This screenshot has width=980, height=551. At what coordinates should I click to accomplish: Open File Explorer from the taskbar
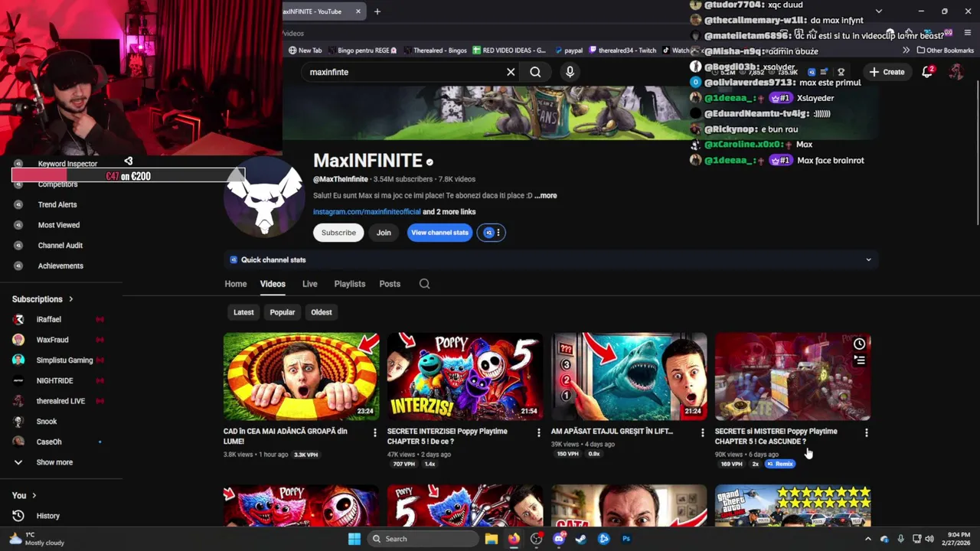pyautogui.click(x=492, y=539)
